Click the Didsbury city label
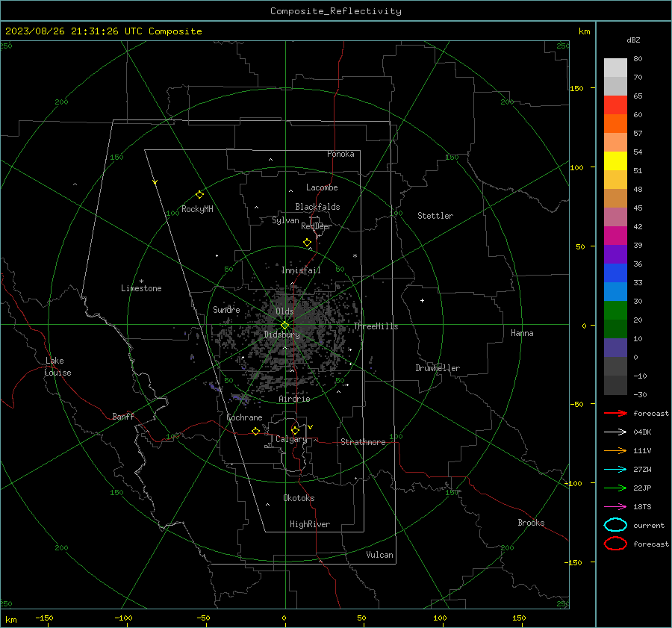The height and width of the screenshot is (628, 672). [x=282, y=335]
